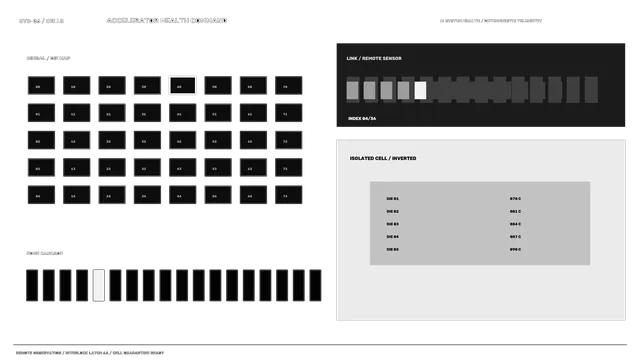Select the DIE 04 row label
Image resolution: width=640 pixels, height=360 pixels.
pos(393,237)
